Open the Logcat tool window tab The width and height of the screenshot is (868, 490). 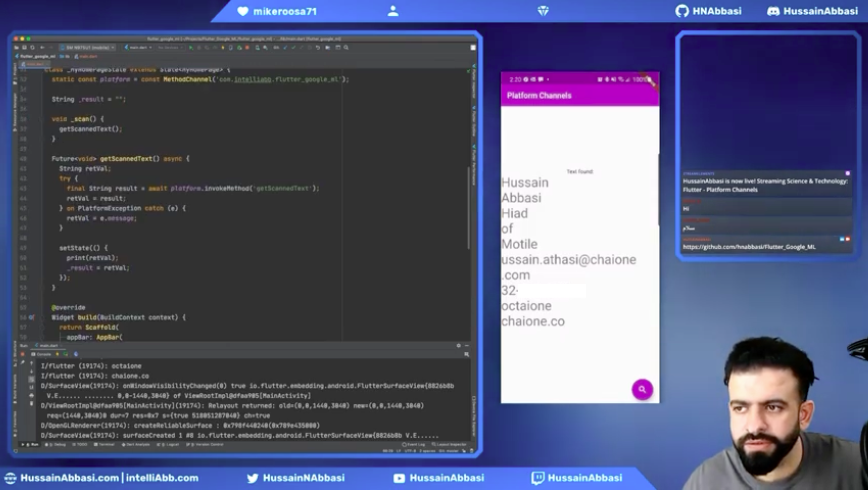click(168, 444)
